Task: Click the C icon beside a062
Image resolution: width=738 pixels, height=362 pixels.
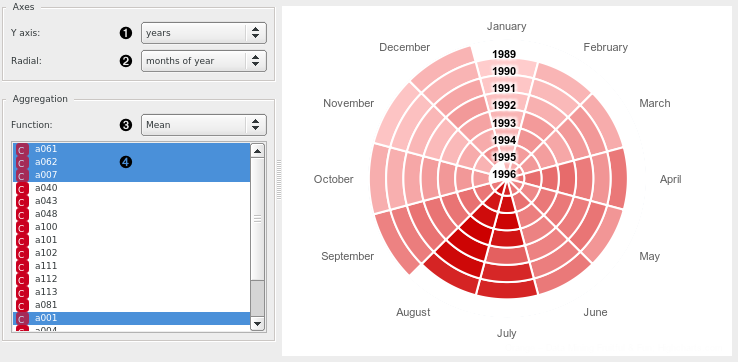Action: tap(22, 163)
